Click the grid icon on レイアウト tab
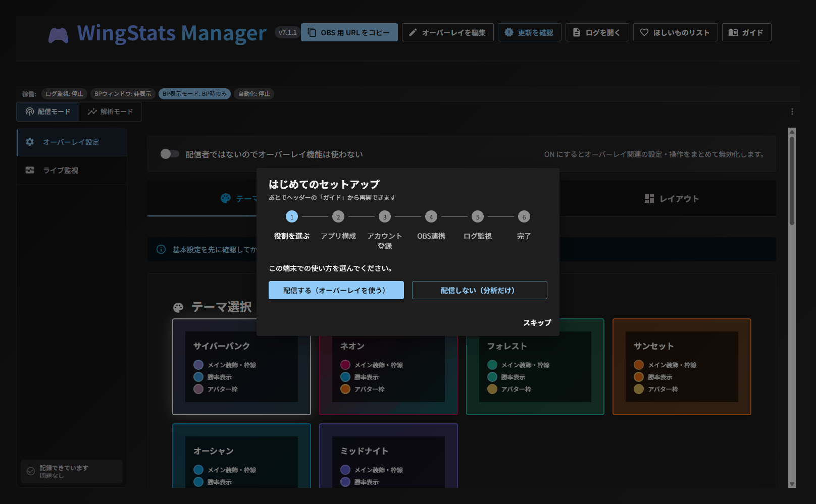816x504 pixels. 649,198
